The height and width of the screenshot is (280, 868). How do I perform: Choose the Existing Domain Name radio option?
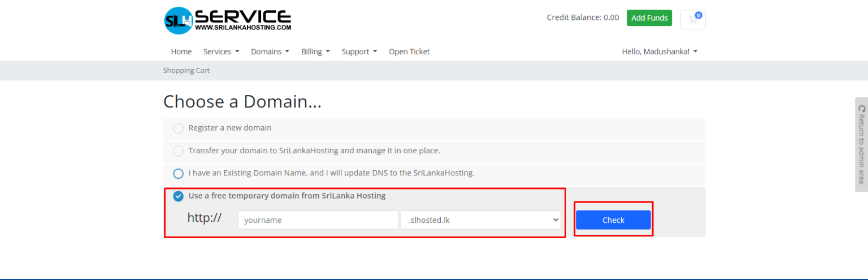click(x=179, y=174)
